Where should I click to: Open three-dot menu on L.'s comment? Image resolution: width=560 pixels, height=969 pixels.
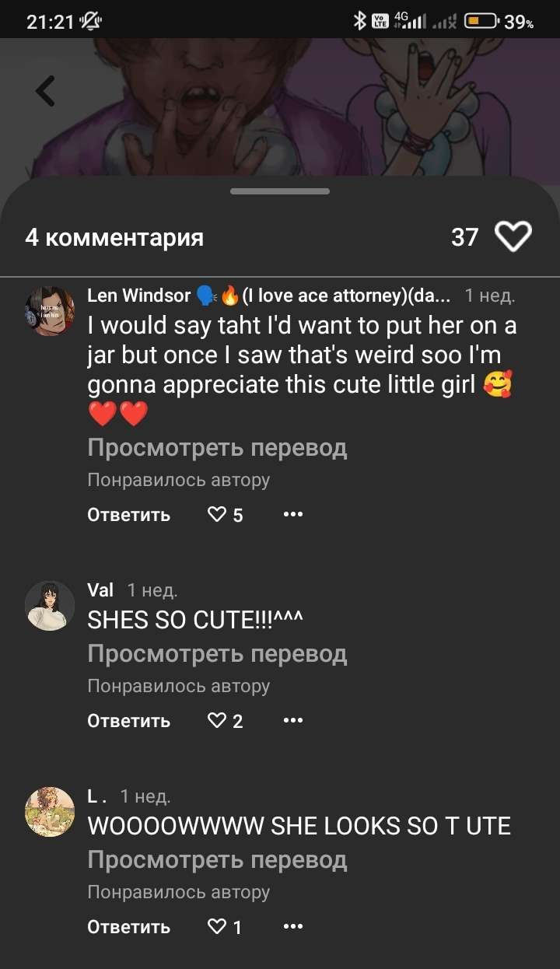pyautogui.click(x=292, y=927)
